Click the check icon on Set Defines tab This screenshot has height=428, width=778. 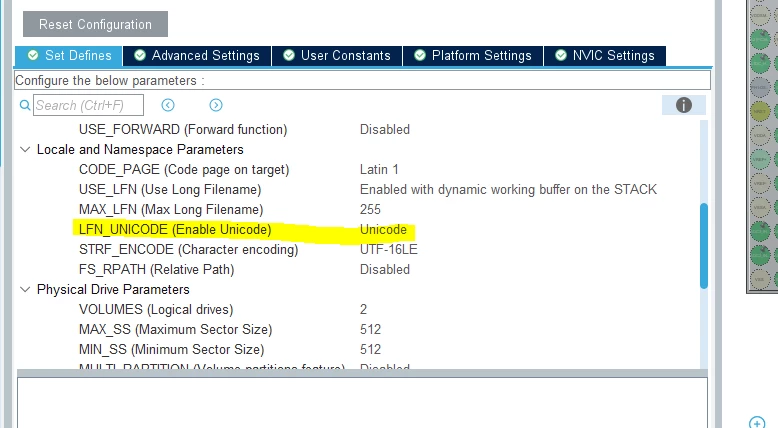click(x=33, y=56)
